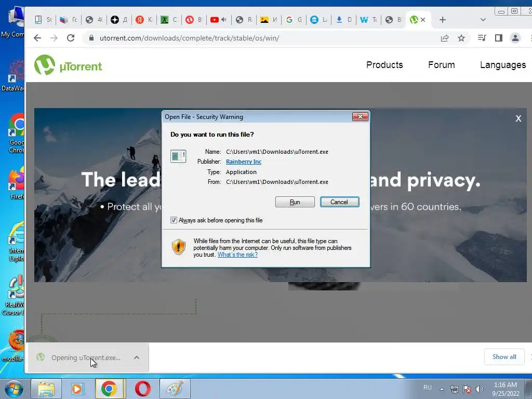Open Paint from the taskbar
Screen dimensions: 532x399
pyautogui.click(x=175, y=389)
